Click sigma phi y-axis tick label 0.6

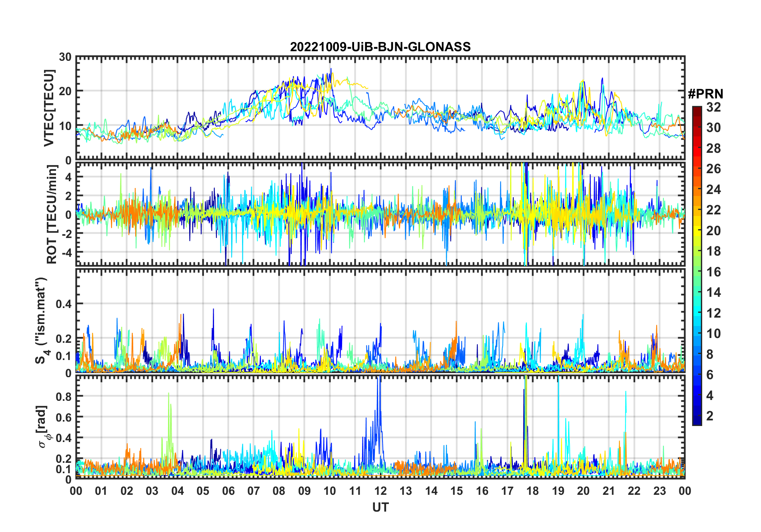point(64,417)
